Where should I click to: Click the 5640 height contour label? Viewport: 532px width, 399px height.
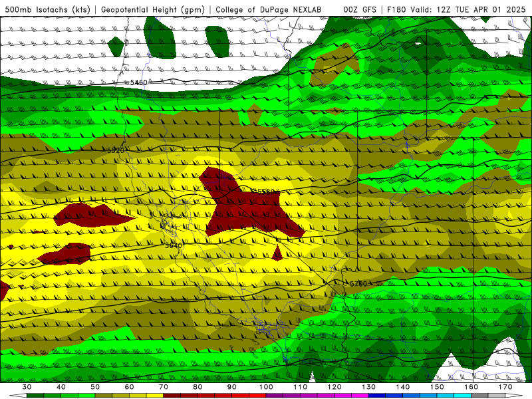point(174,245)
